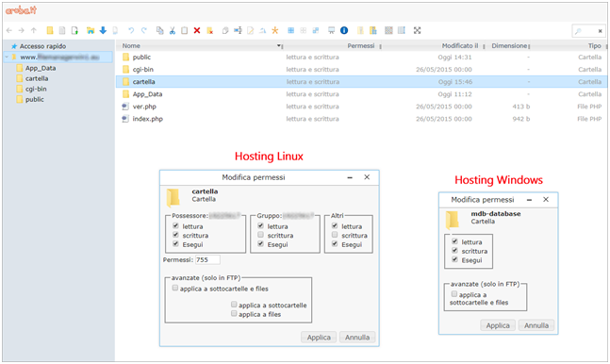Click Annulla in the mdb-database dialog
610x364 pixels.
tap(536, 325)
